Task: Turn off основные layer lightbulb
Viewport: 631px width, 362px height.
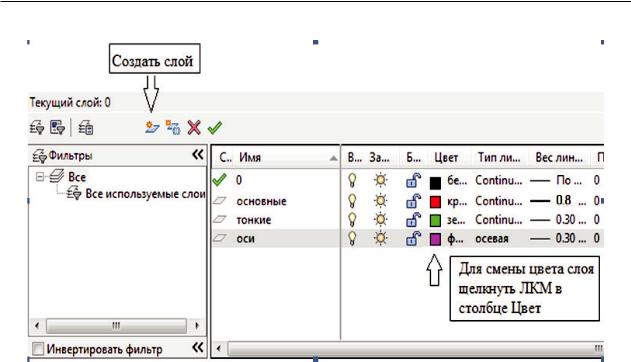Action: click(352, 200)
